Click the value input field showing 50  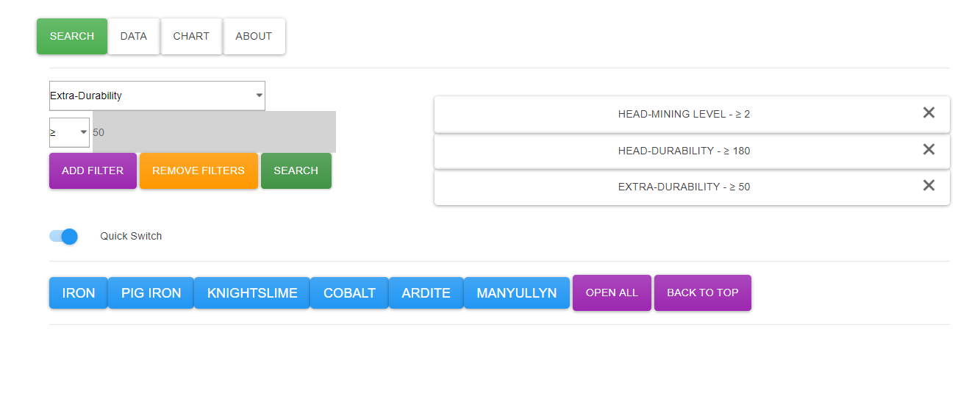(213, 132)
